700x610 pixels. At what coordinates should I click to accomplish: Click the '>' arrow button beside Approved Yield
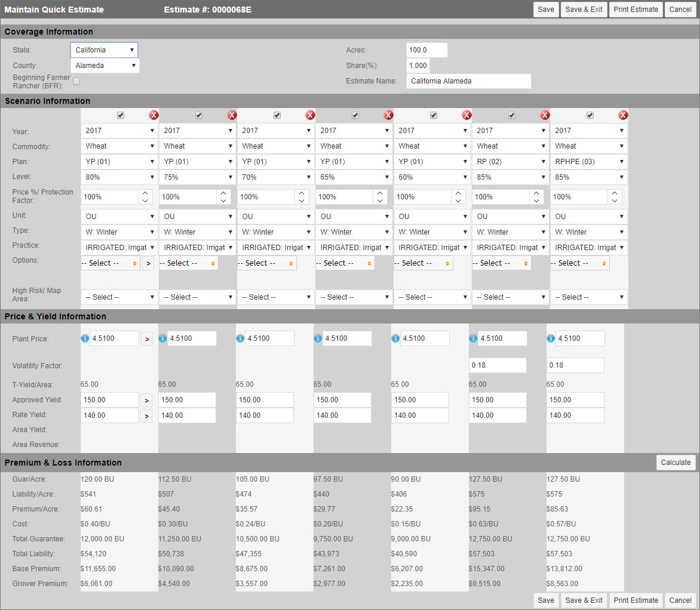pos(147,400)
